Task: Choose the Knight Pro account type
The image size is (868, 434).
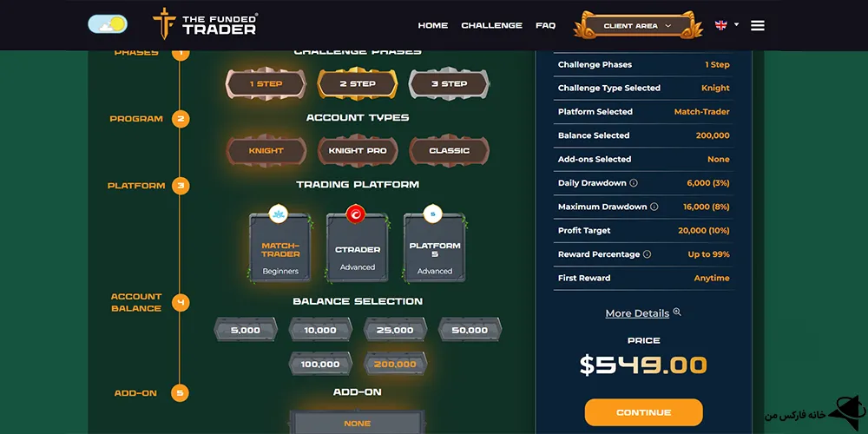Action: pos(358,150)
